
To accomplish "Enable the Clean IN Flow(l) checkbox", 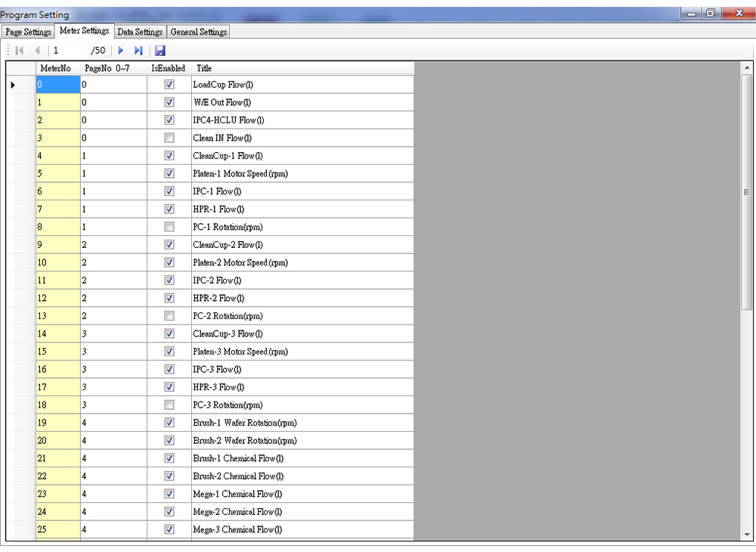I will tap(169, 138).
